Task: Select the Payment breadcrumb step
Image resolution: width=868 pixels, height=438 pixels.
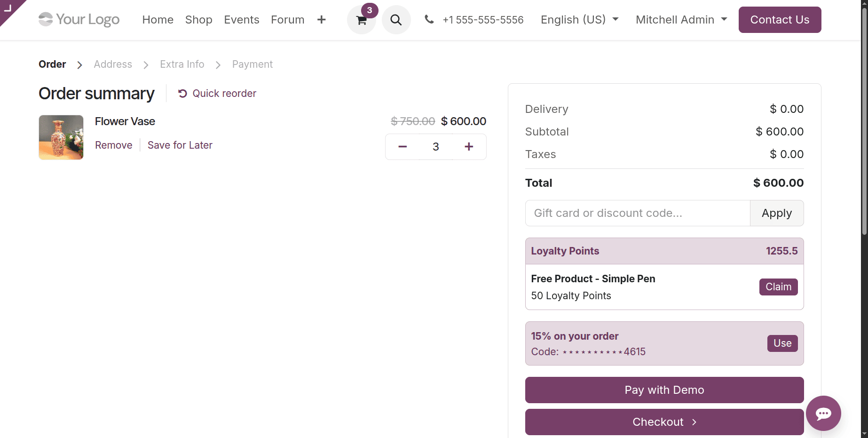Action: coord(253,64)
